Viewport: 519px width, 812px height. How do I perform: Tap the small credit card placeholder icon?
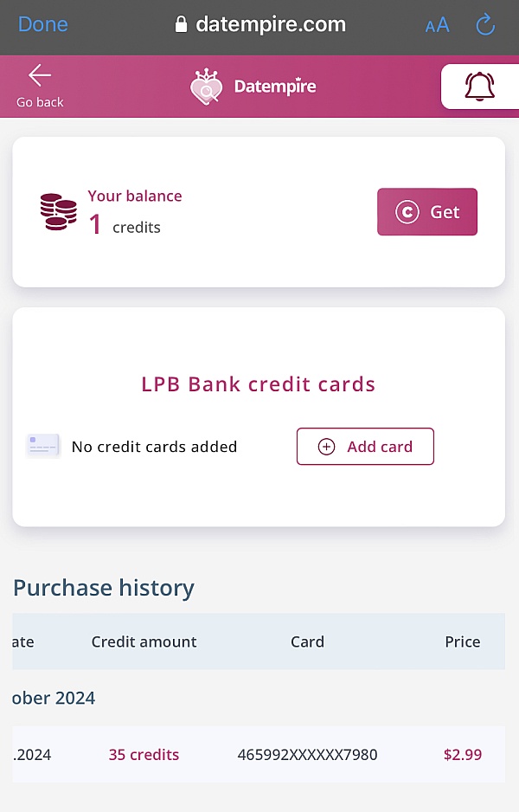(43, 446)
